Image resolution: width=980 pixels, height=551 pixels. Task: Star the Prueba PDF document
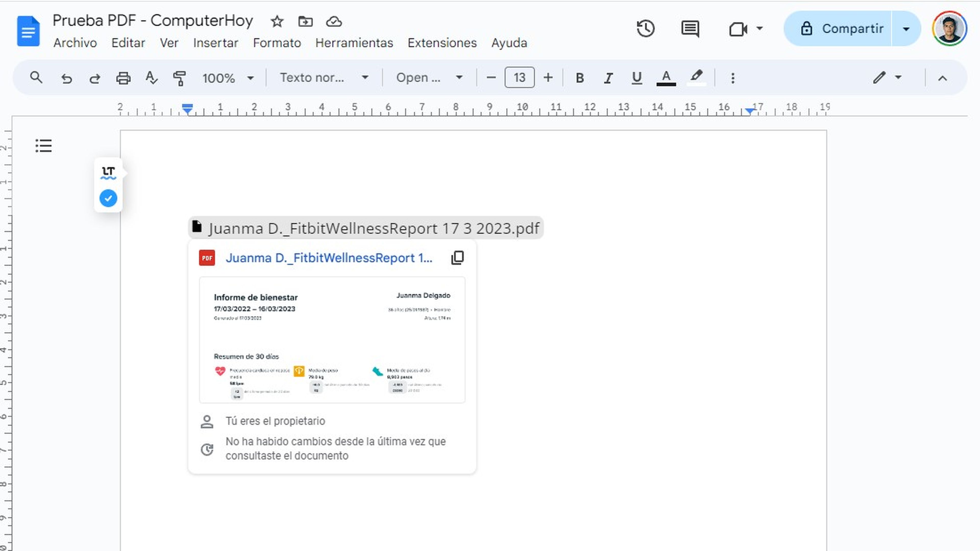coord(277,22)
